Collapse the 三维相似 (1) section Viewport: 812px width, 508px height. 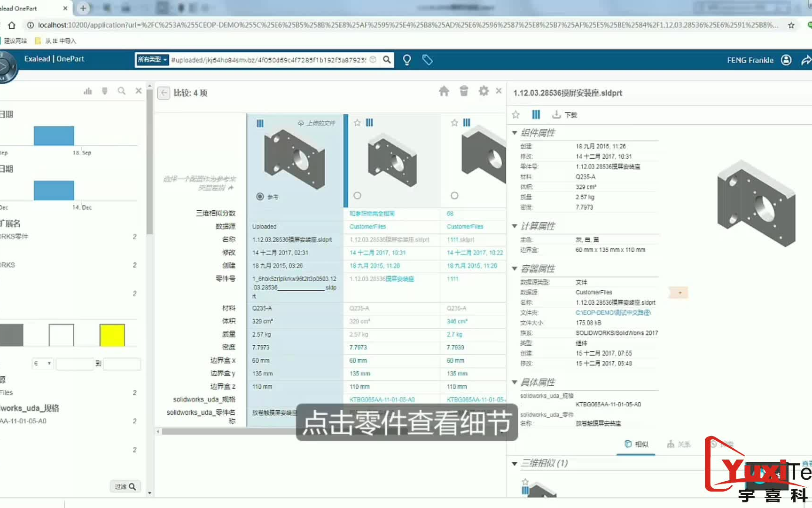(x=514, y=463)
